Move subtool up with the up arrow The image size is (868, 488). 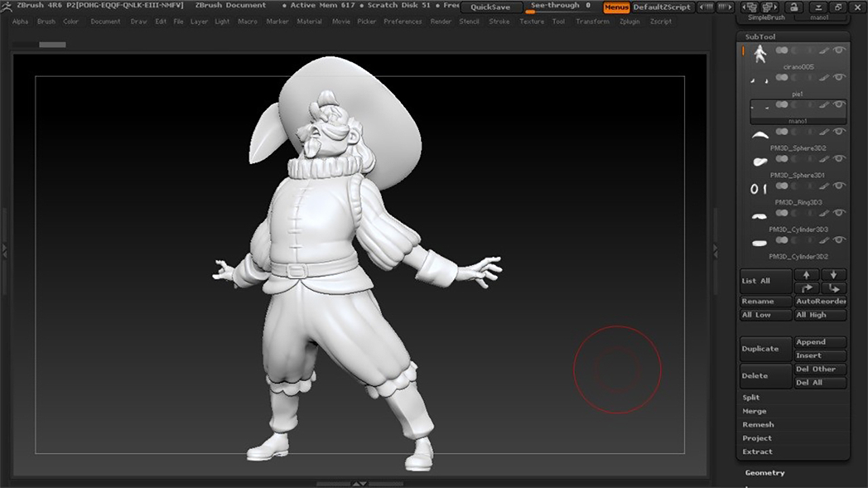[806, 274]
